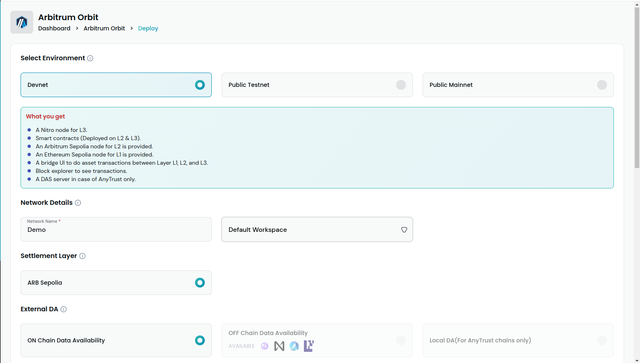Click the NEAR logo under Off Chain DA

pyautogui.click(x=279, y=346)
